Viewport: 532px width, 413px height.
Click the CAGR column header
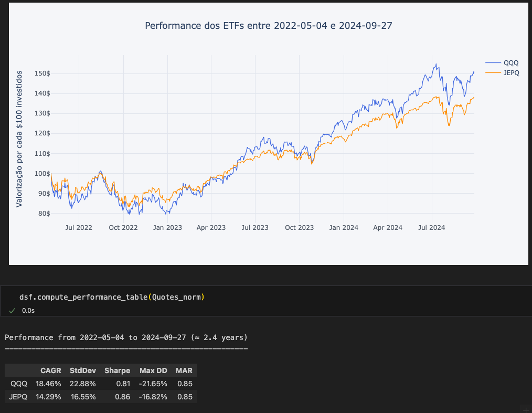point(51,370)
